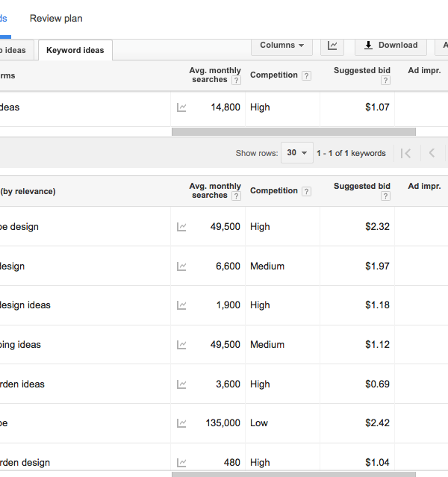Click trend chart icon in 480 row
This screenshot has height=477, width=448.
[181, 463]
